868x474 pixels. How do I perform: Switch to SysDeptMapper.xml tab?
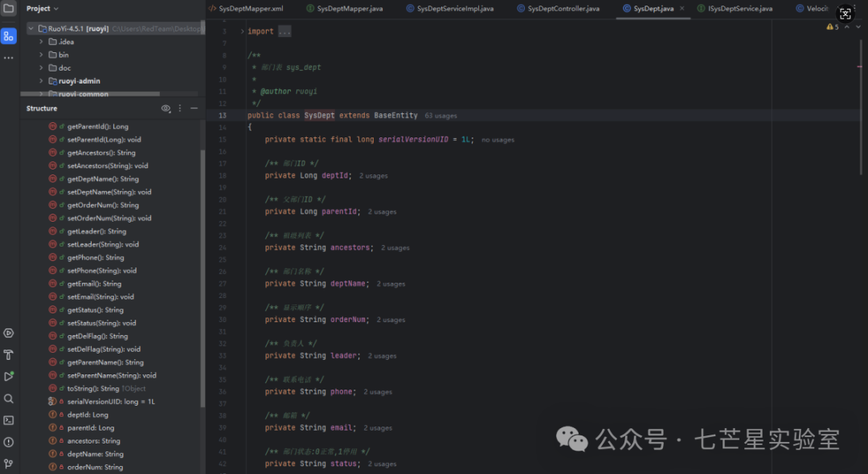(x=246, y=8)
